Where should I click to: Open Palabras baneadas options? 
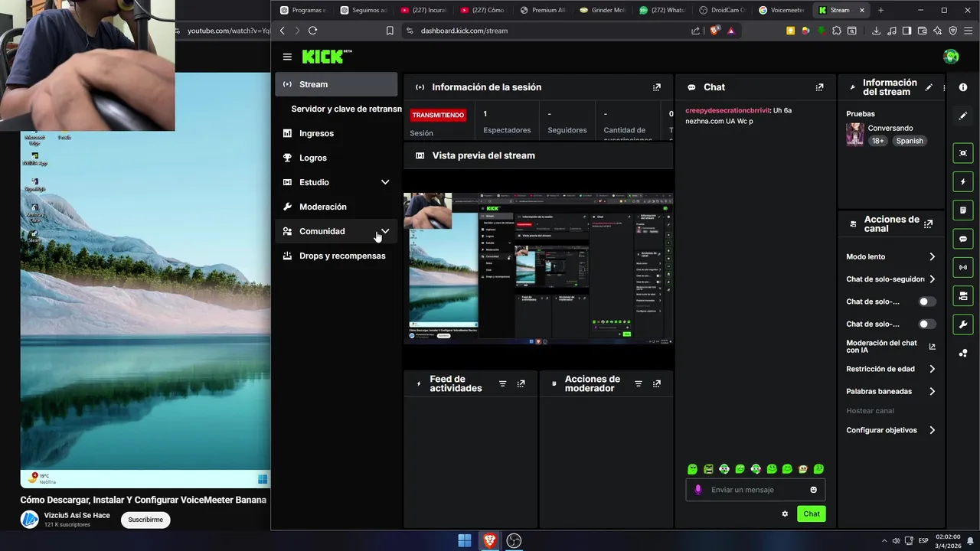(x=890, y=391)
